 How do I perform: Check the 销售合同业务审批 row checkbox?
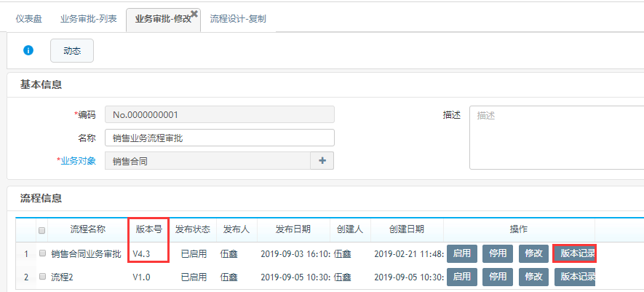[42, 253]
